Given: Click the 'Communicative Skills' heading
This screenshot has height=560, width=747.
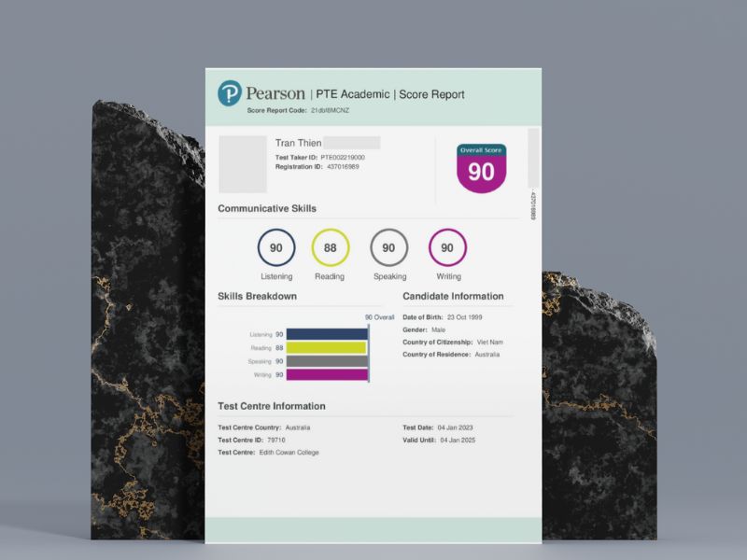Looking at the screenshot, I should (267, 208).
